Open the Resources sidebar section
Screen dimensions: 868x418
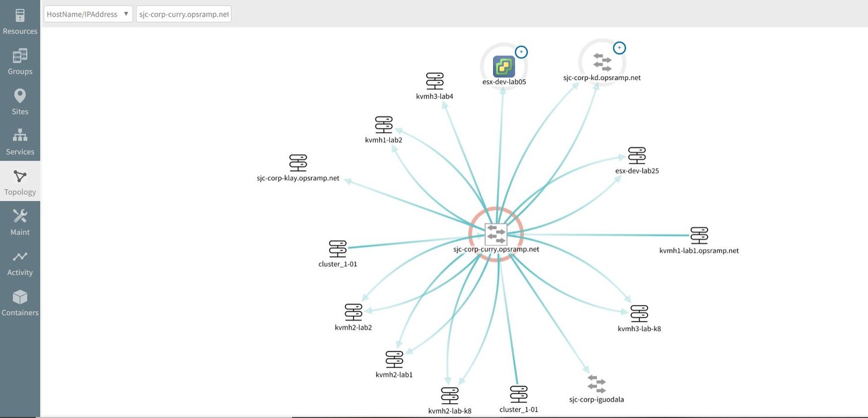[x=20, y=21]
